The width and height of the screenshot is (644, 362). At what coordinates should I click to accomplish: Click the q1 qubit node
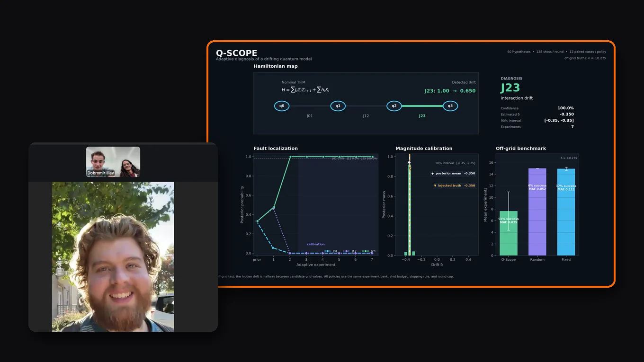coord(338,106)
